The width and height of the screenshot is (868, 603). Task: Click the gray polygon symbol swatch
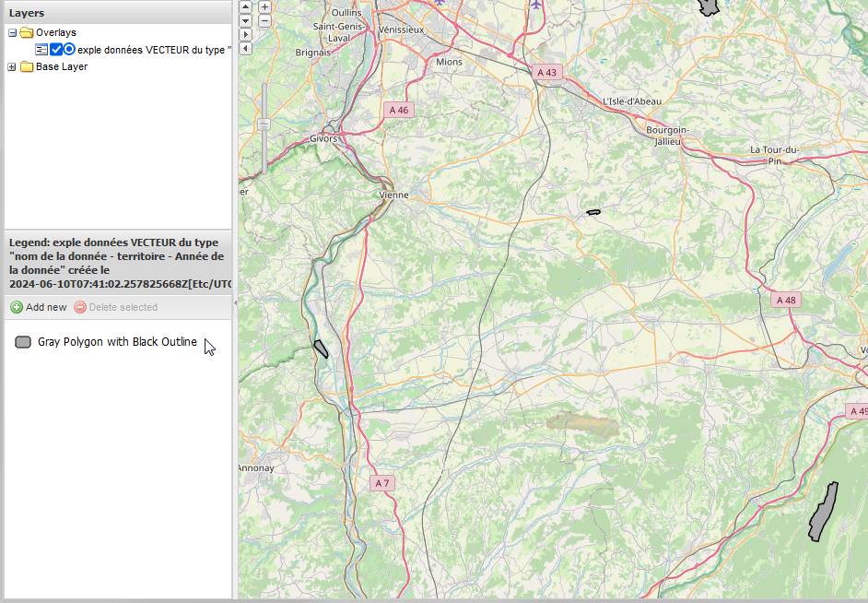click(23, 342)
